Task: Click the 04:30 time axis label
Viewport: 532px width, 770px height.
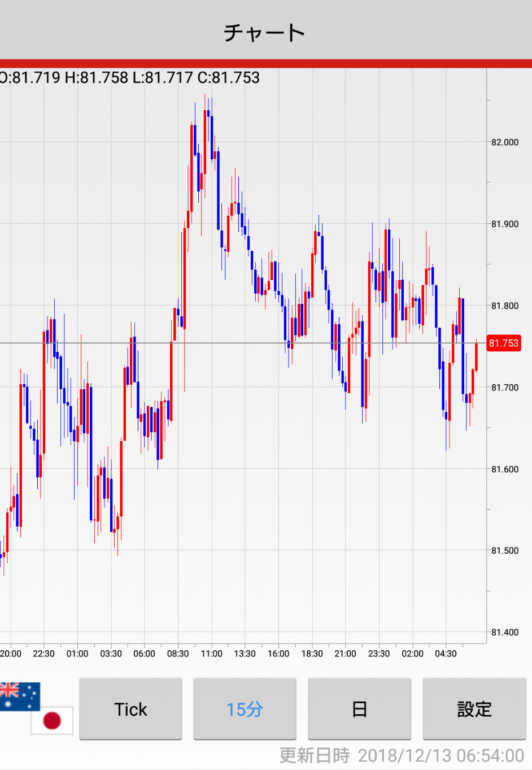Action: [x=446, y=654]
